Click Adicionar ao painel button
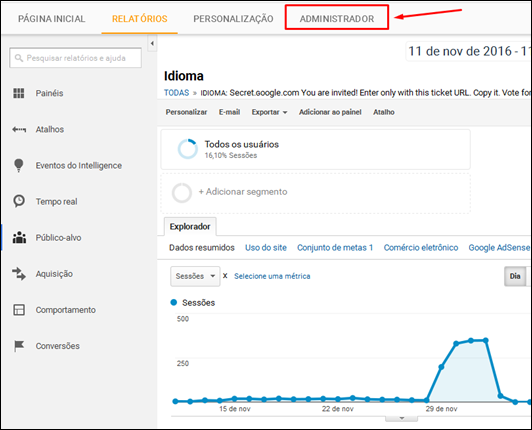This screenshot has height=430, width=532. (330, 112)
